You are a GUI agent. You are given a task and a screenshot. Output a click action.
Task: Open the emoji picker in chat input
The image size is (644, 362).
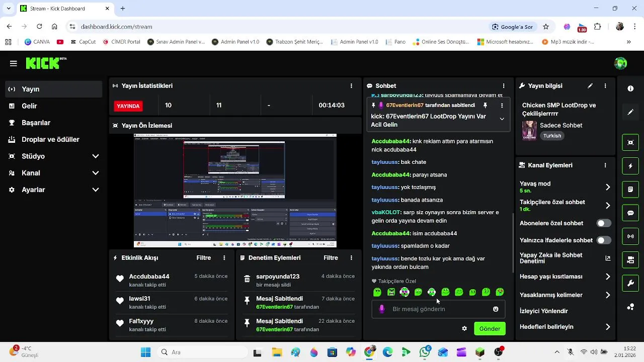(496, 309)
